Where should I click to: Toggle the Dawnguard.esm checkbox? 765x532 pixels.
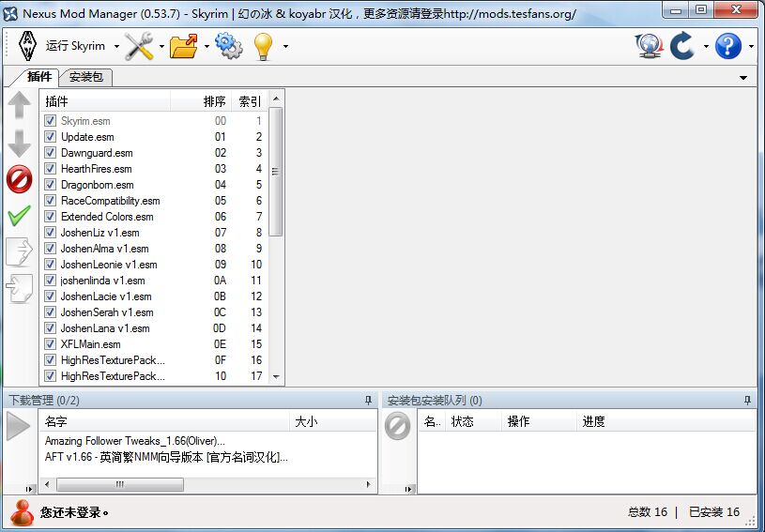[x=50, y=153]
